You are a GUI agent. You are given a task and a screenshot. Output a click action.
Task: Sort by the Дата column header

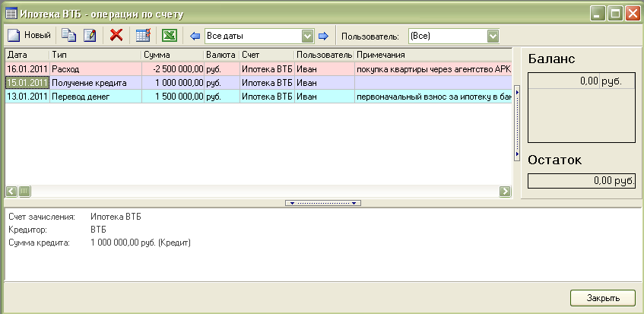[27, 55]
